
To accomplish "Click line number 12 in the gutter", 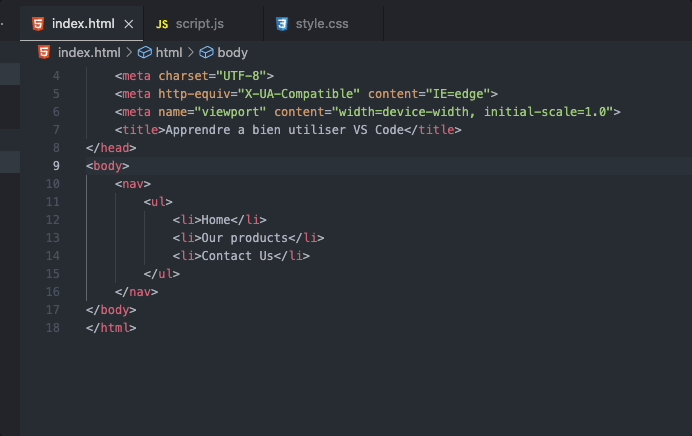I will pyautogui.click(x=53, y=220).
